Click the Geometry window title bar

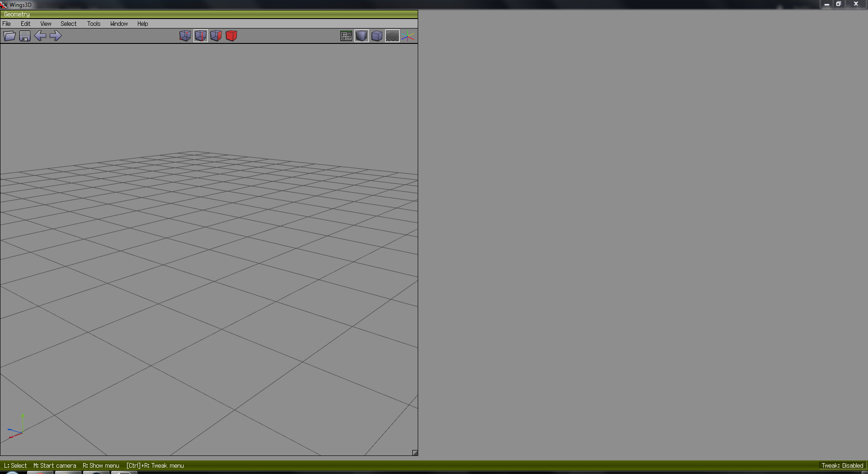click(x=209, y=14)
